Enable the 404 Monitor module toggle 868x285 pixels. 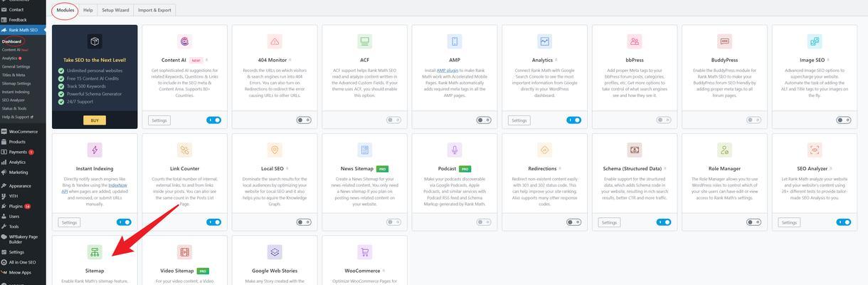(304, 120)
